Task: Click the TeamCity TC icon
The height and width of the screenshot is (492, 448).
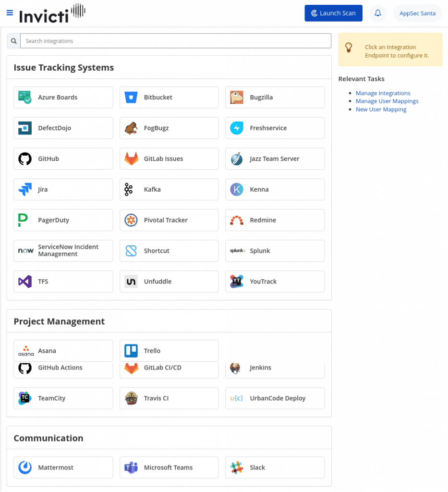Action: [x=25, y=398]
